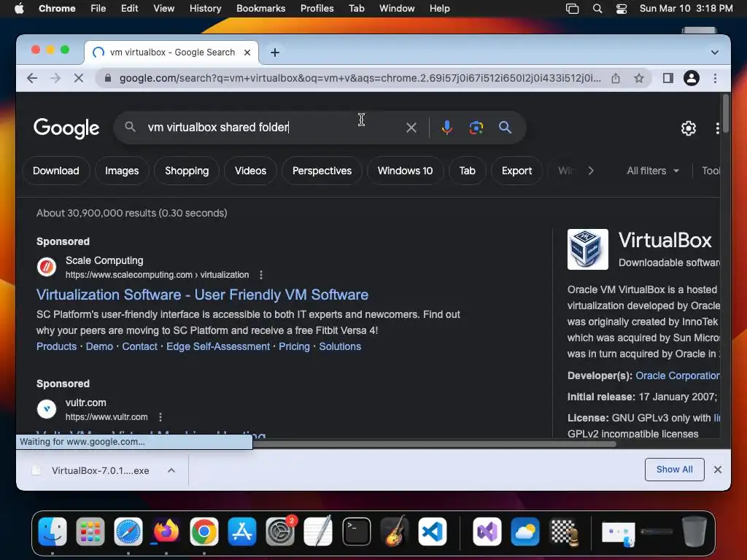Bookmark this page with the star
Screen dimensions: 747x560
pyautogui.click(x=639, y=78)
